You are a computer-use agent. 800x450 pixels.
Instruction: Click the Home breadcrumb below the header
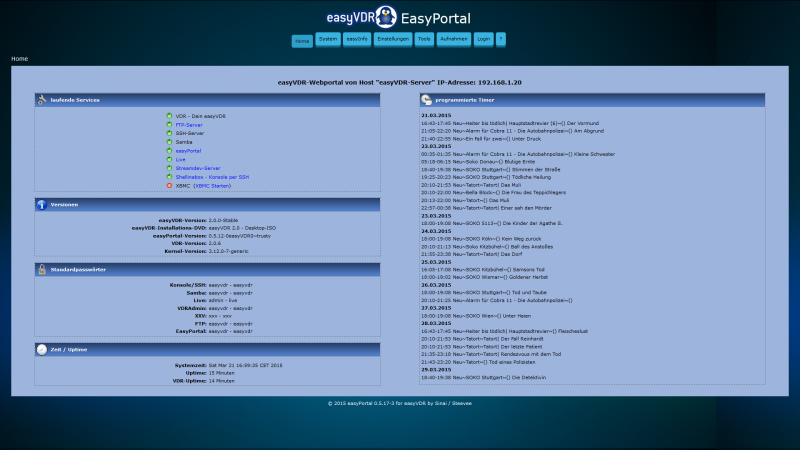20,59
